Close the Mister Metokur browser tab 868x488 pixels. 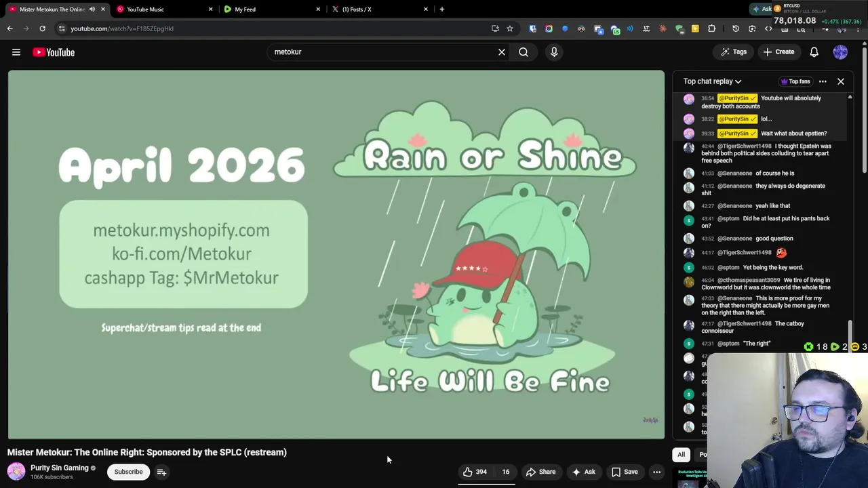pos(103,9)
